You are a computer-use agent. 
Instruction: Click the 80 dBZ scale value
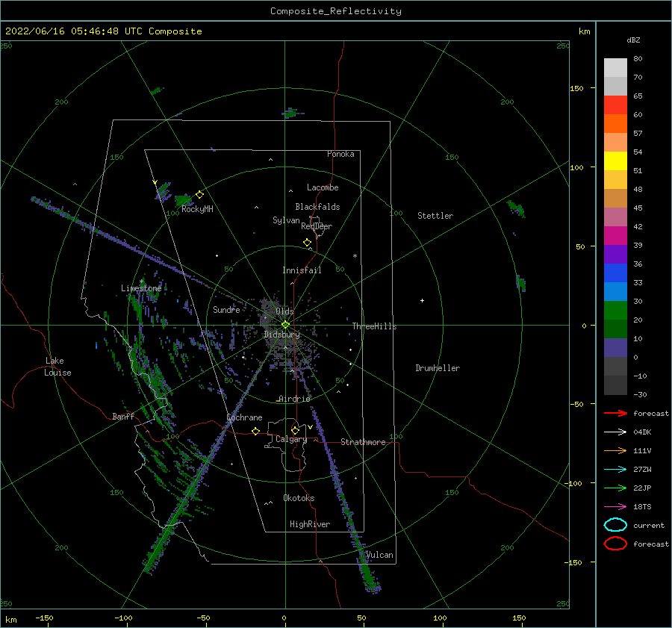638,59
